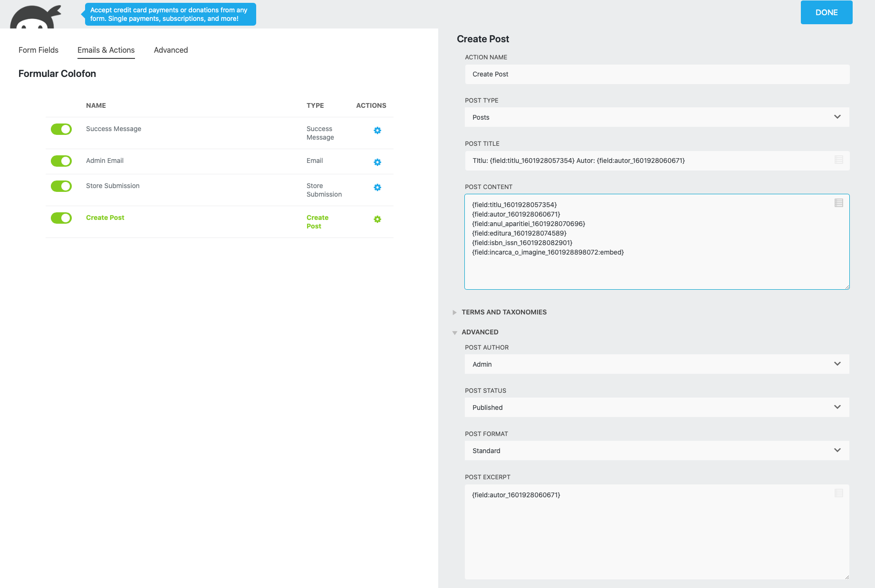Viewport: 875px width, 588px height.
Task: Turn off the Store Submission toggle
Action: [61, 186]
